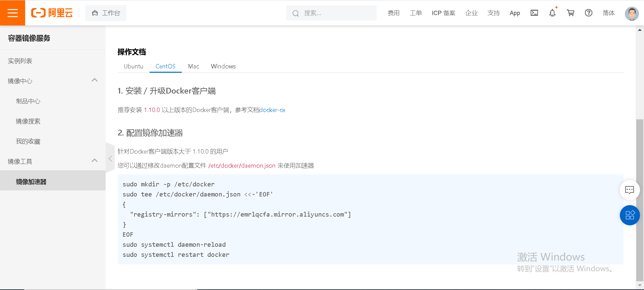
Task: Switch language via 简体
Action: tap(609, 13)
